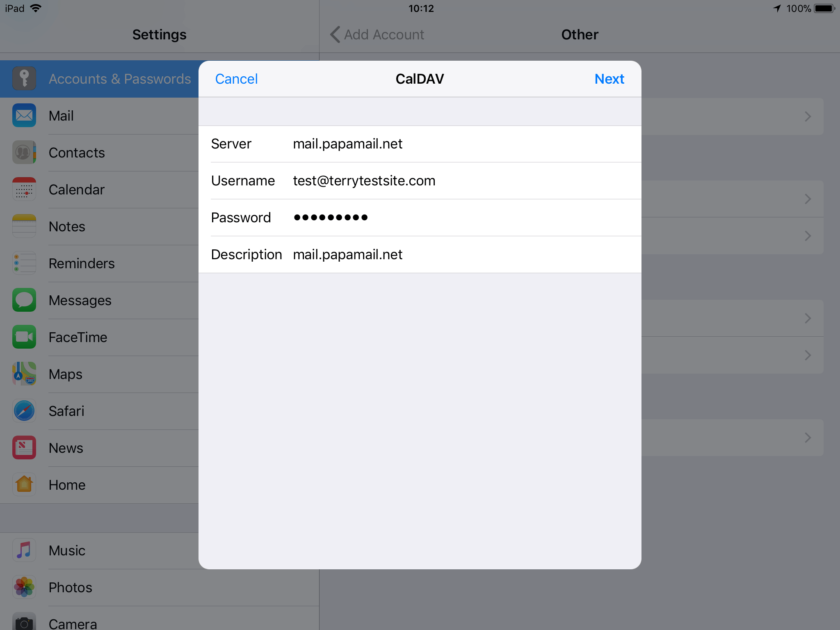Open Photos settings label
This screenshot has height=630, width=840.
pos(71,587)
